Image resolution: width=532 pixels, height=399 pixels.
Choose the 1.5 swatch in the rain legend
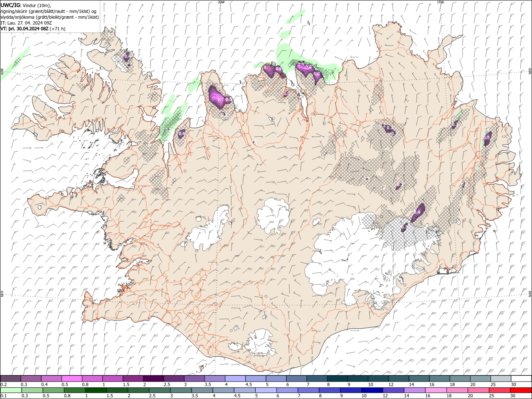117,390
